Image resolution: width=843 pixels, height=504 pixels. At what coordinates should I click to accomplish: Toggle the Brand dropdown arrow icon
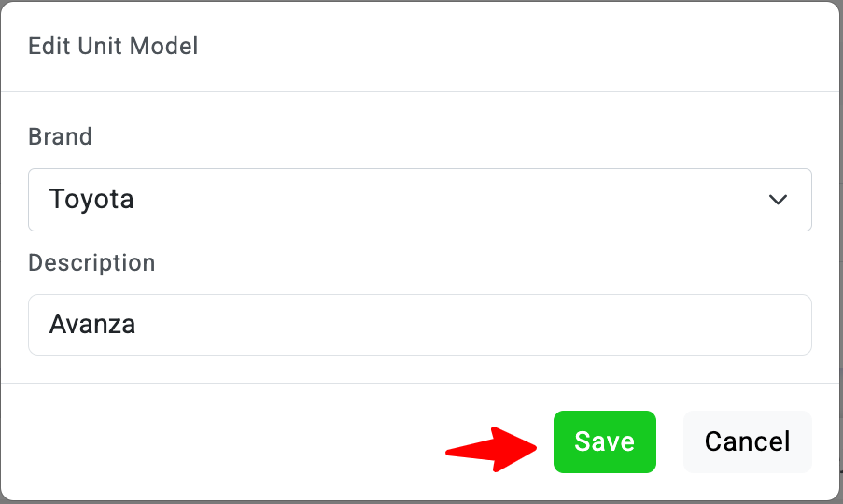(778, 200)
